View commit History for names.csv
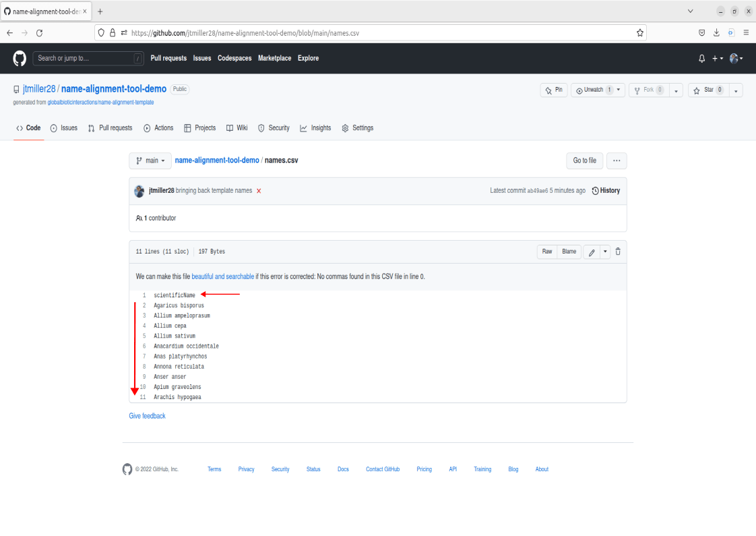Viewport: 756px width, 536px height. point(605,190)
